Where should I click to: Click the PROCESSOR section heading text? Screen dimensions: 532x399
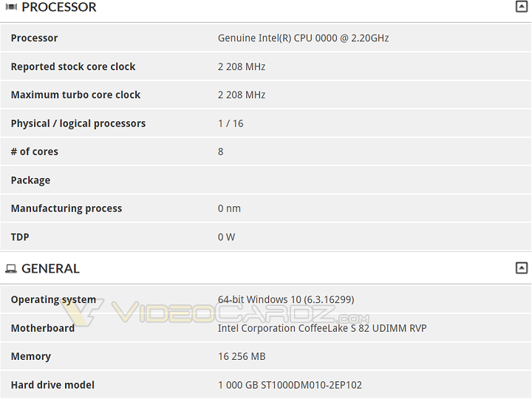(59, 7)
